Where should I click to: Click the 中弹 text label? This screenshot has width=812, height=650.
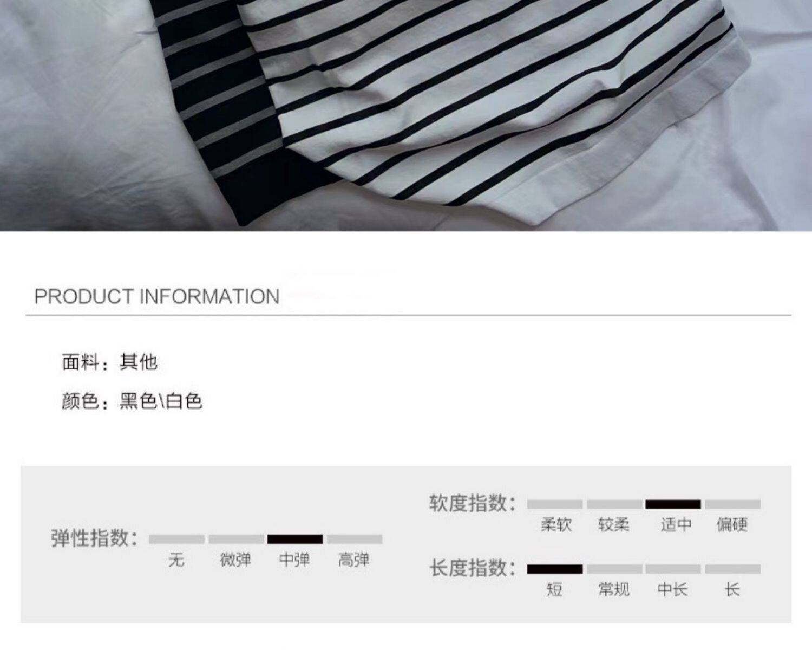click(294, 560)
